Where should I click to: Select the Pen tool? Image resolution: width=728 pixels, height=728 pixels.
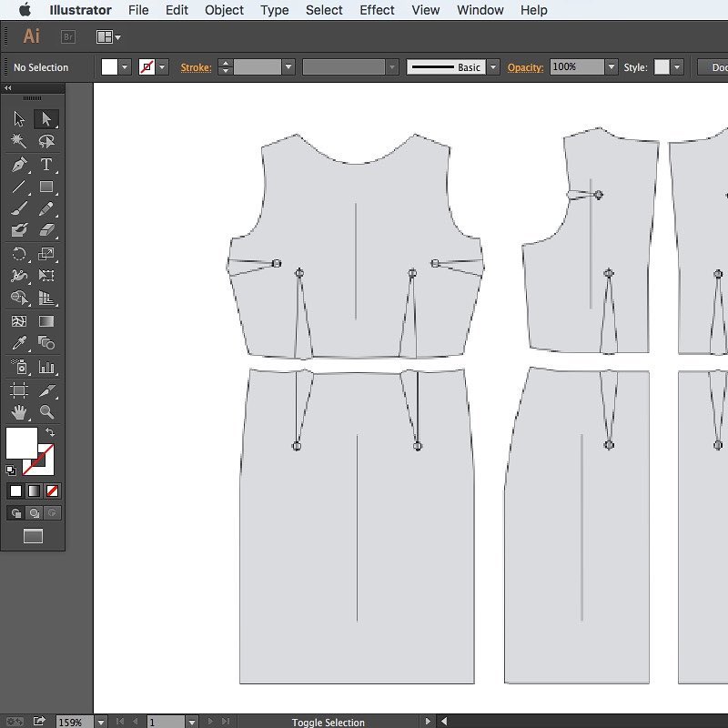19,165
